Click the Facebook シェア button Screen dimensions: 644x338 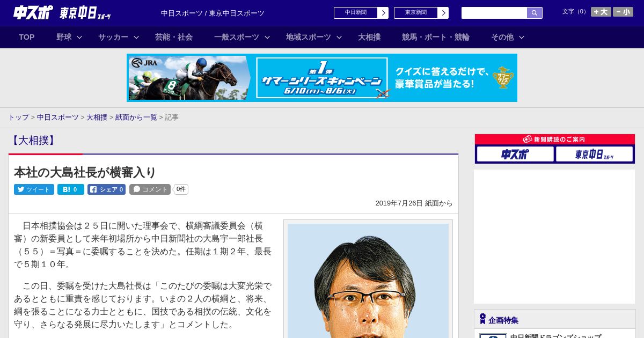pos(106,189)
